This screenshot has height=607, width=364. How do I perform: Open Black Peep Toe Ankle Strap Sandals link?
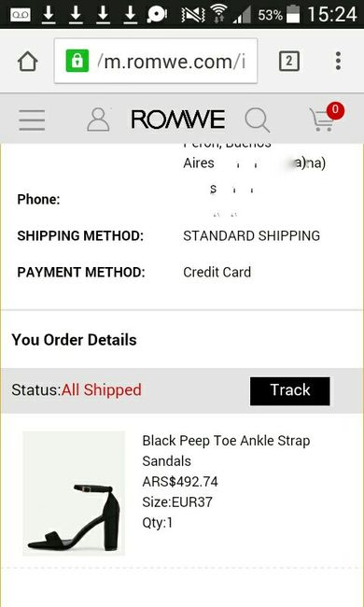226,451
